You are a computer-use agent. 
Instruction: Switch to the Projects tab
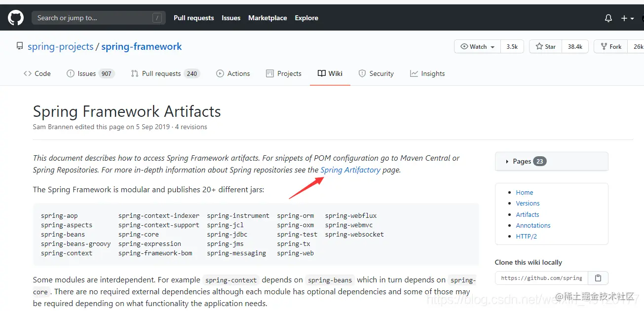click(284, 73)
